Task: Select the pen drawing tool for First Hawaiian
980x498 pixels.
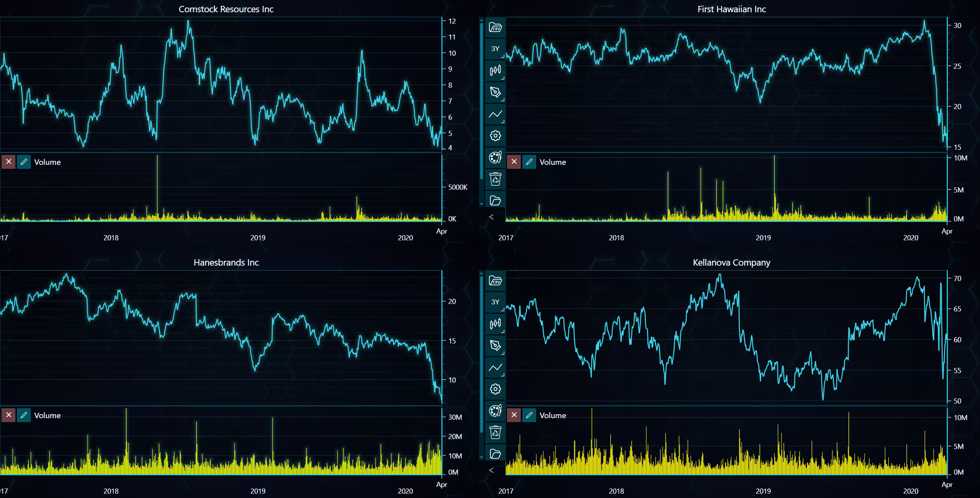Action: 495,92
